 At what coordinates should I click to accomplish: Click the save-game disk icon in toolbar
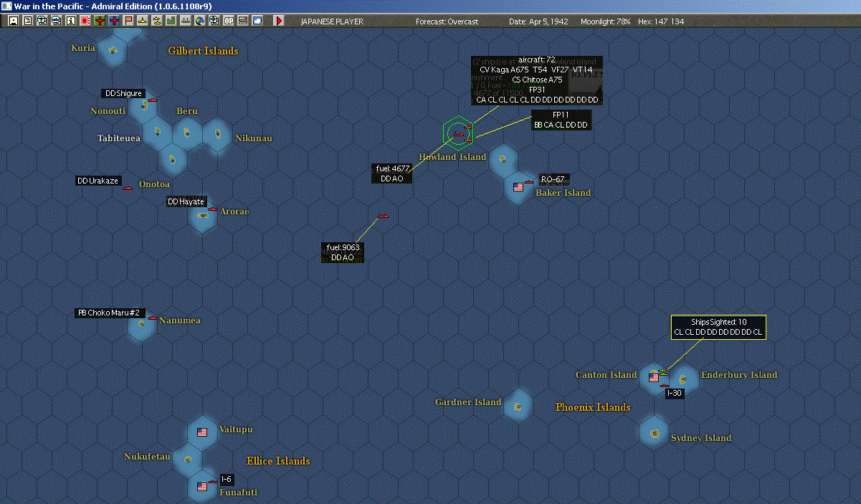pos(13,21)
